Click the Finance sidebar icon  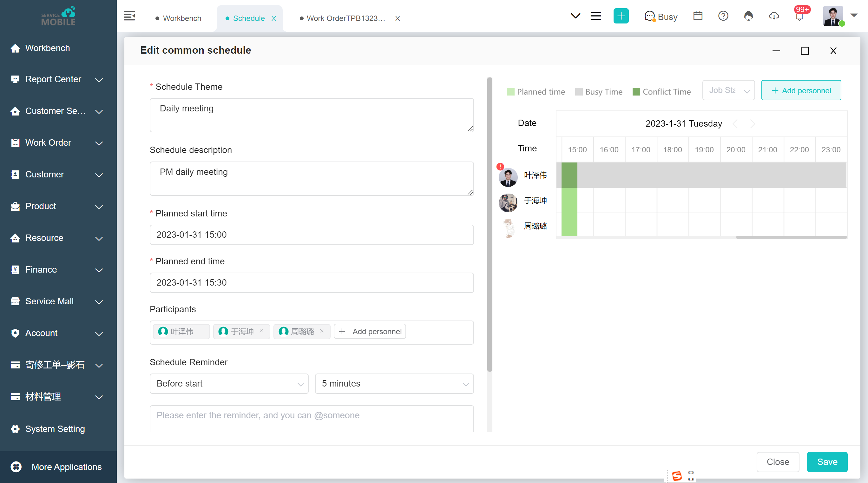[x=15, y=270]
